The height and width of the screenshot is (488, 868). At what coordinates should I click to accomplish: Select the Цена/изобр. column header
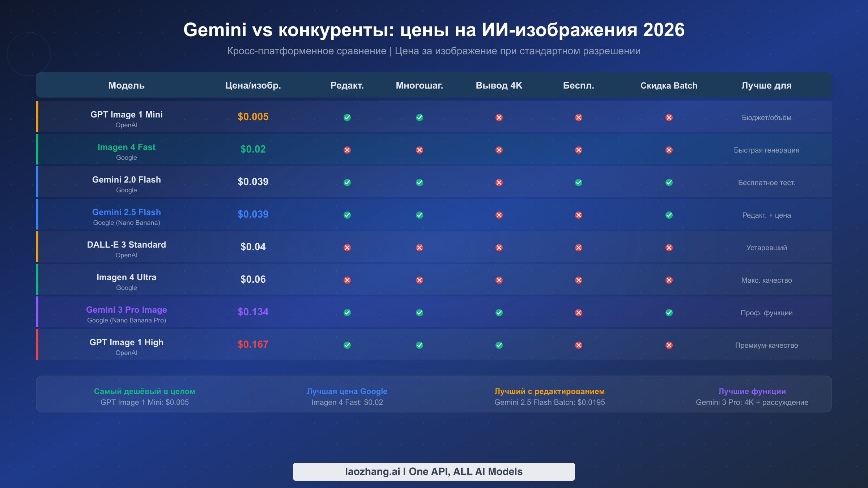(253, 86)
